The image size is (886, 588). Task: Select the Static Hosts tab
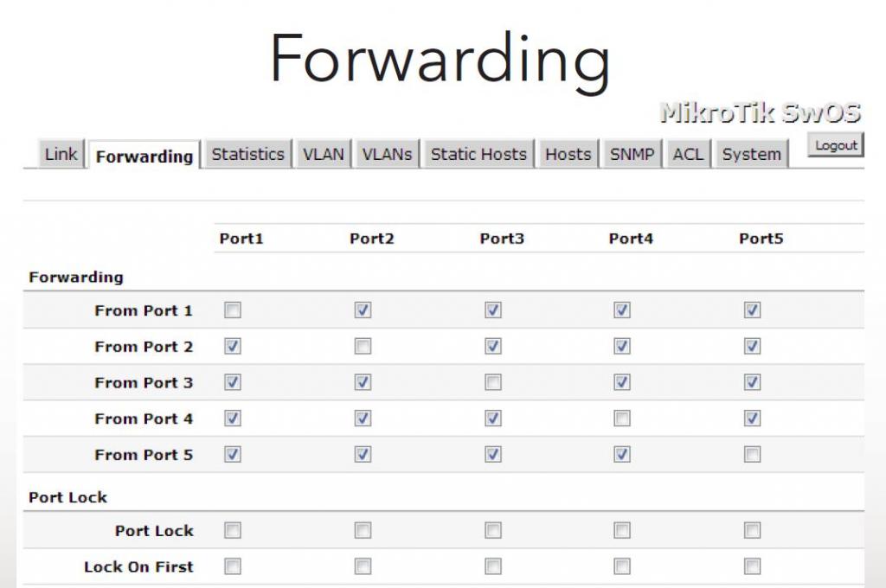(478, 155)
